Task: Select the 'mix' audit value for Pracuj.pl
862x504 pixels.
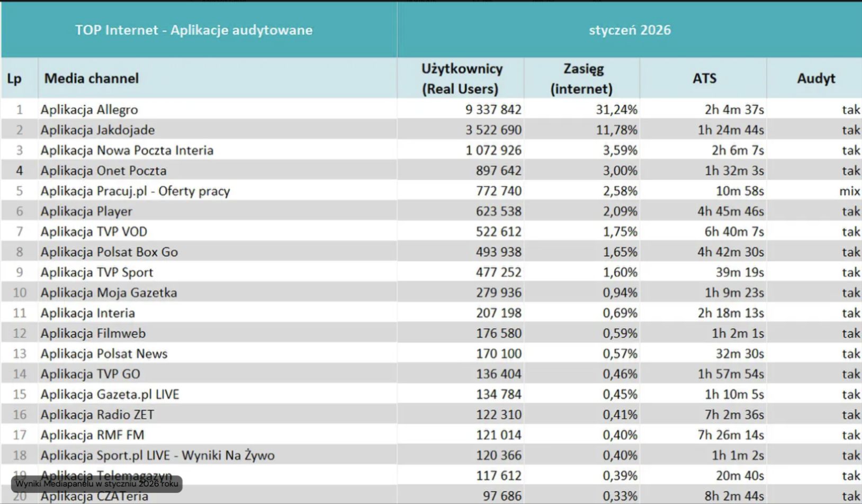Action: coord(851,191)
